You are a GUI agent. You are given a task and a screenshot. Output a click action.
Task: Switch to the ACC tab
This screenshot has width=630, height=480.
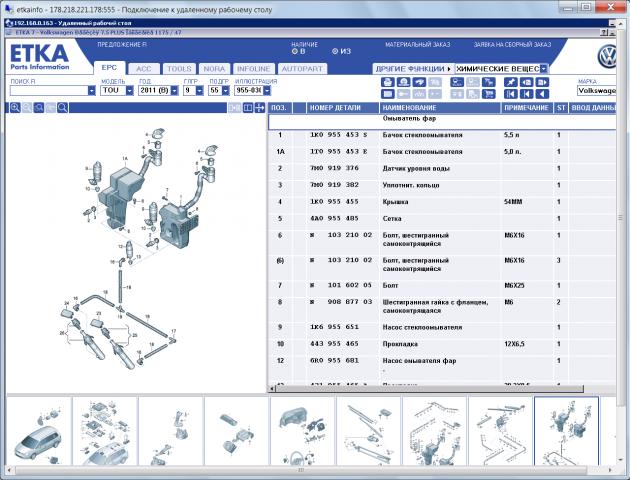tap(144, 69)
